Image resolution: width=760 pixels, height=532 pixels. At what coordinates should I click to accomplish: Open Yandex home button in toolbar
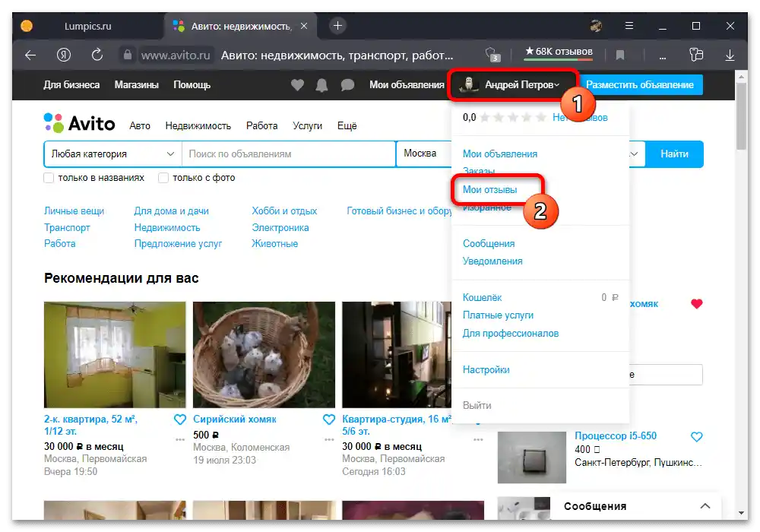pyautogui.click(x=64, y=55)
